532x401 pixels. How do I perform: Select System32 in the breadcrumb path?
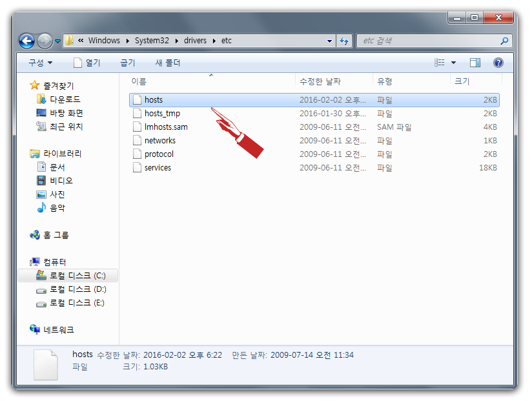[152, 41]
